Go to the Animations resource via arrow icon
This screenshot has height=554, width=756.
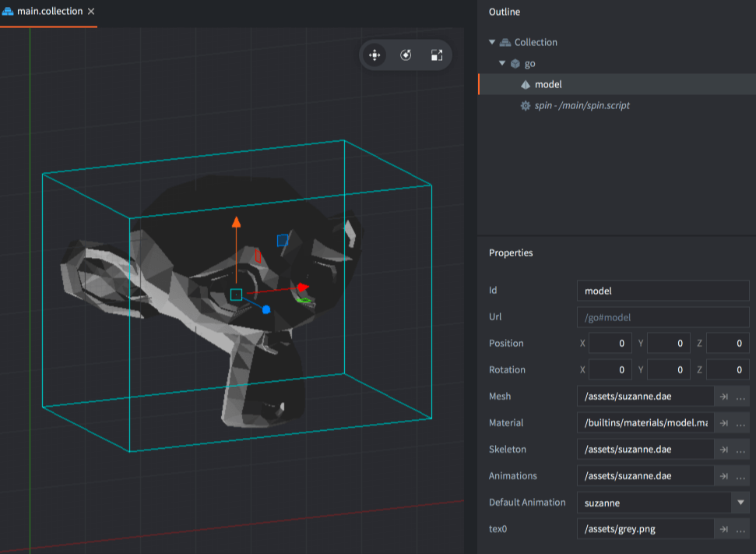[x=723, y=476]
